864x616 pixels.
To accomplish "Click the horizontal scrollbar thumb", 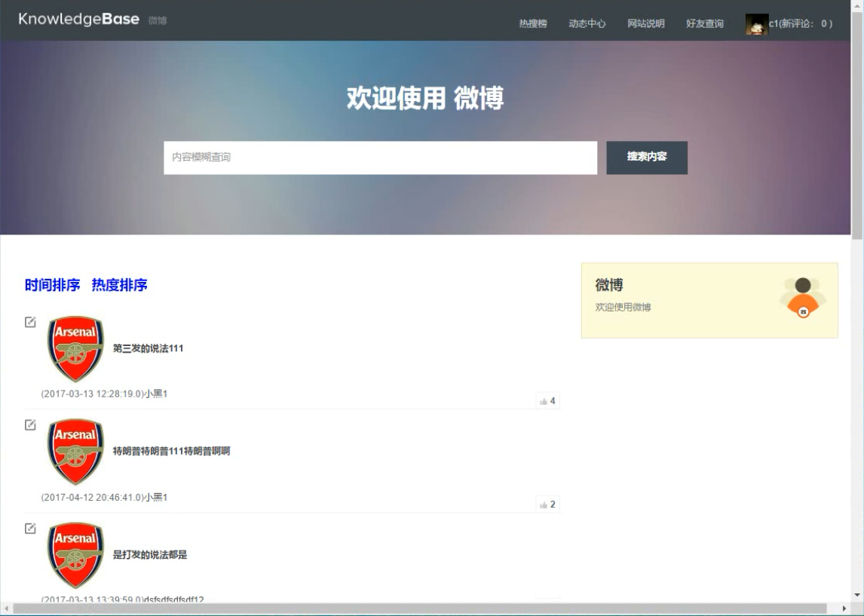I will coord(420,608).
